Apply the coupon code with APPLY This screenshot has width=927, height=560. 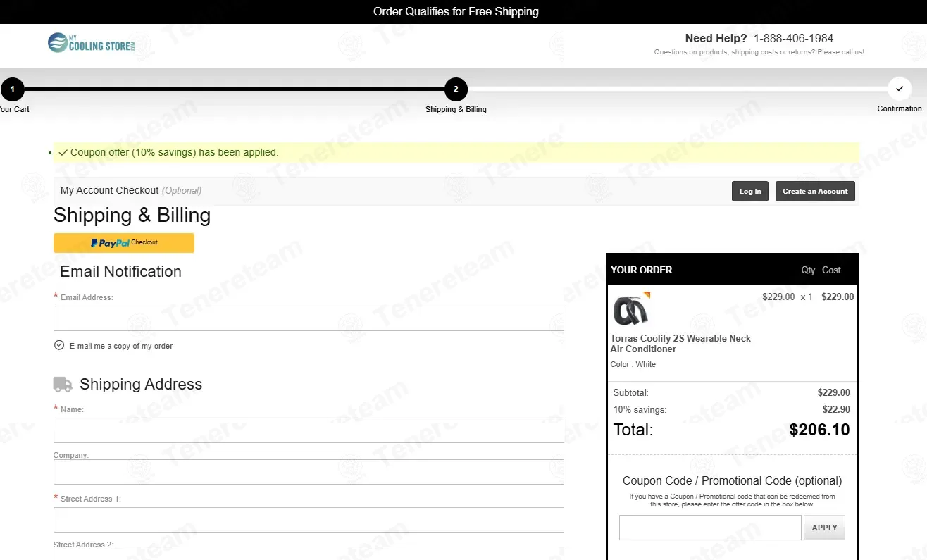click(x=824, y=528)
